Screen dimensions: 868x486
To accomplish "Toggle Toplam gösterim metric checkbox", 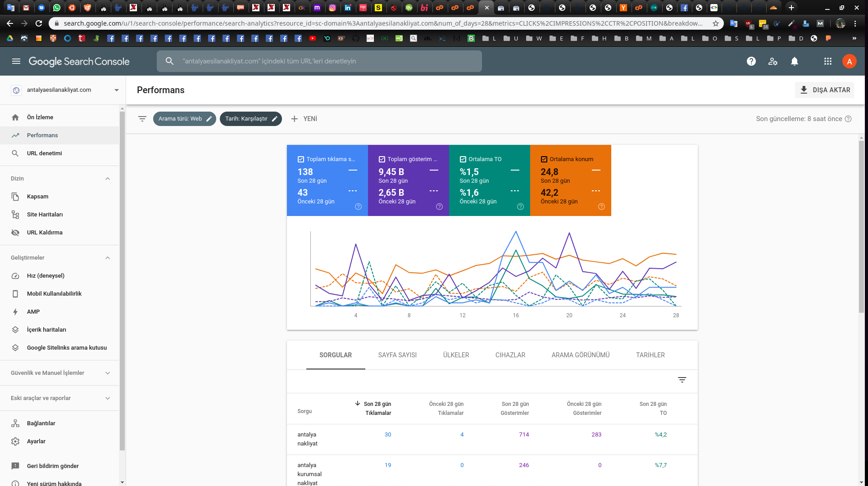I will click(x=382, y=159).
